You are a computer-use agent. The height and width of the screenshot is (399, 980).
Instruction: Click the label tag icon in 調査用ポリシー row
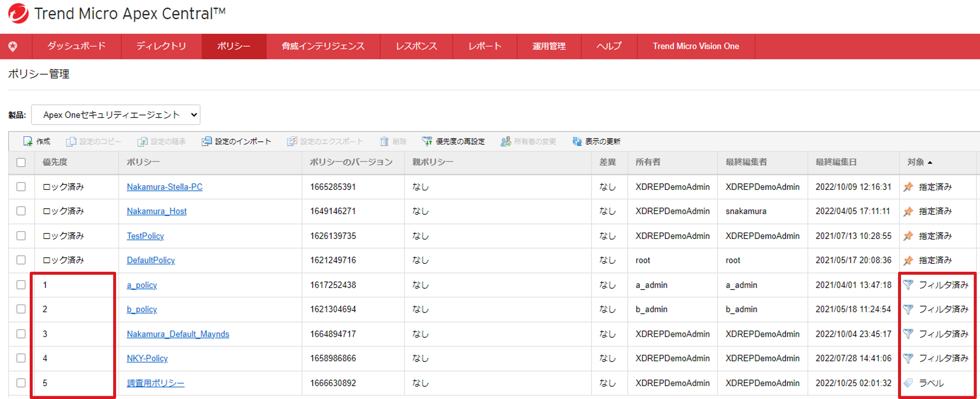coord(908,383)
